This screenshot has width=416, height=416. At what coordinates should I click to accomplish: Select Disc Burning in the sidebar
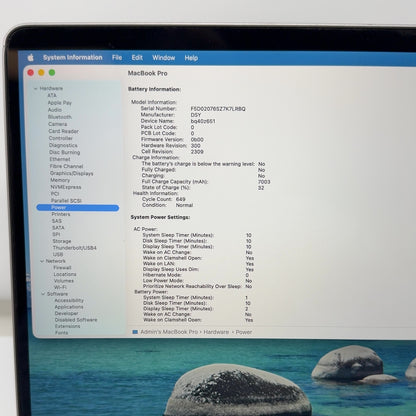[65, 152]
